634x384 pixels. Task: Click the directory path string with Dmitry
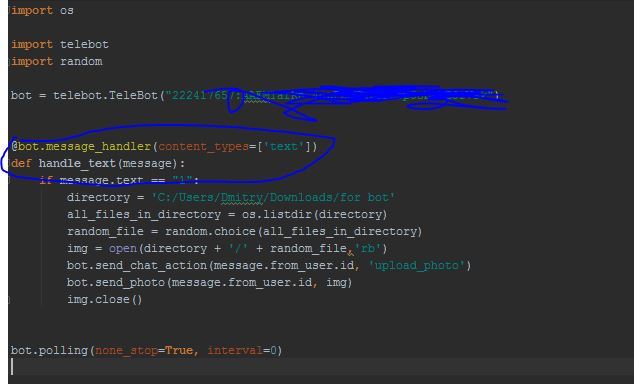point(273,197)
